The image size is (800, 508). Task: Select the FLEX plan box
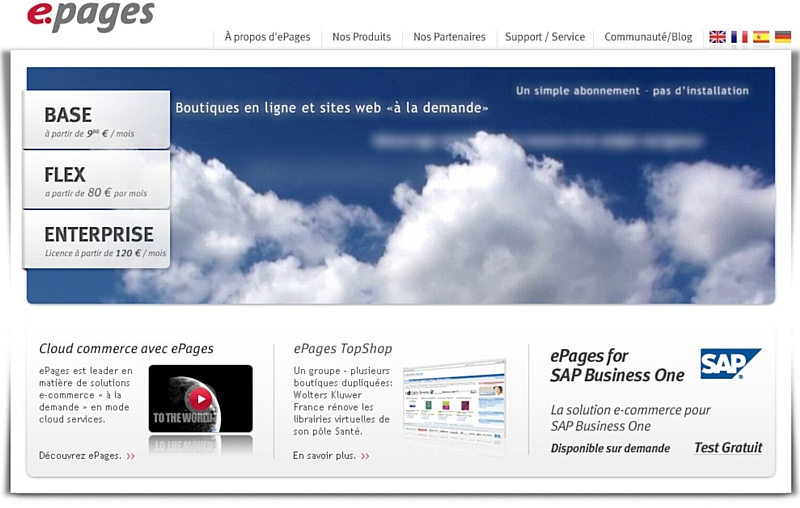coord(96,180)
